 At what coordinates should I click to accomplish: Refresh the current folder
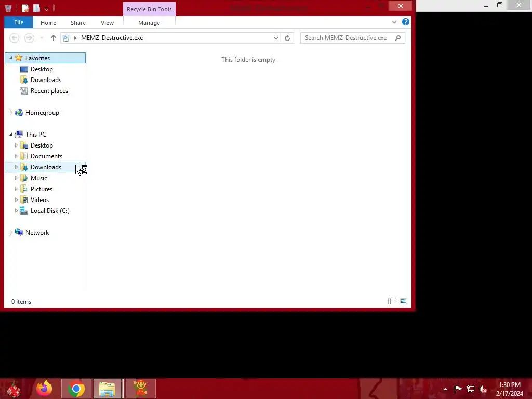tap(287, 38)
